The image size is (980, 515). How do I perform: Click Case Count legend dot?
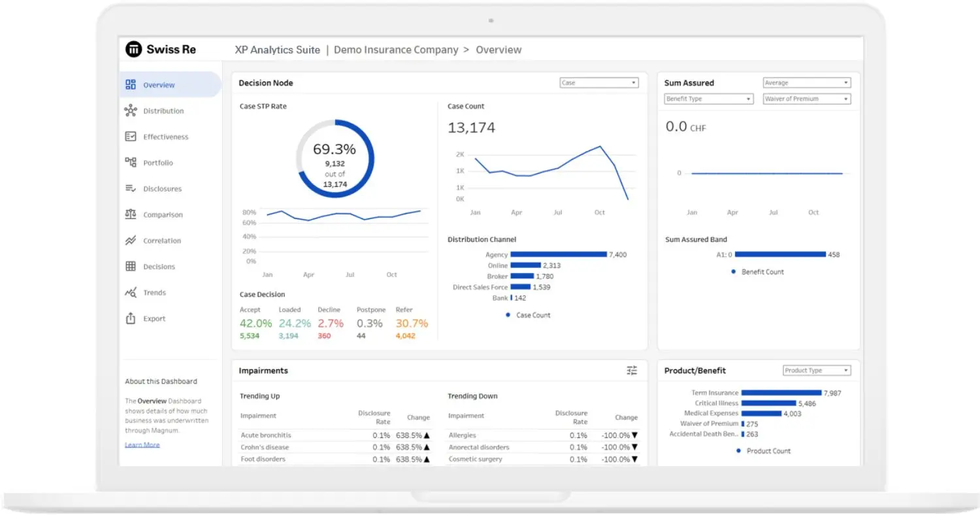point(508,315)
